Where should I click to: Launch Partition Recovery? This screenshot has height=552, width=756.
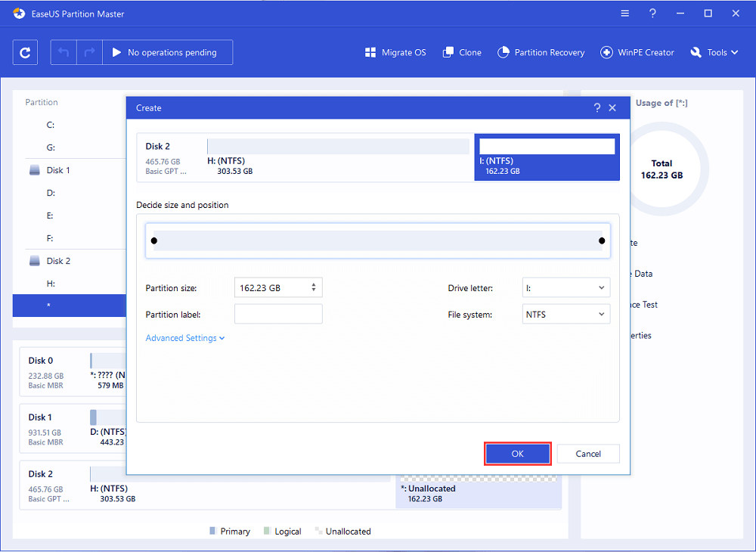541,52
